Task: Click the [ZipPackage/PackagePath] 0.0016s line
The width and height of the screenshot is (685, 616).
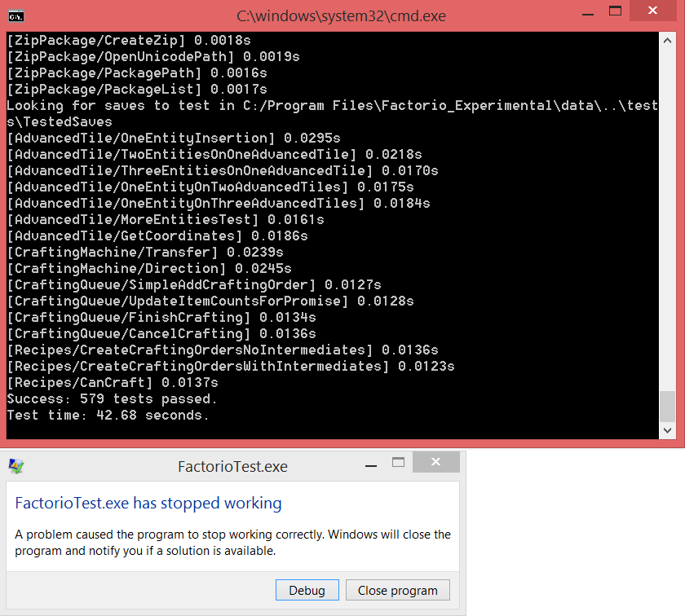Action: click(x=137, y=73)
